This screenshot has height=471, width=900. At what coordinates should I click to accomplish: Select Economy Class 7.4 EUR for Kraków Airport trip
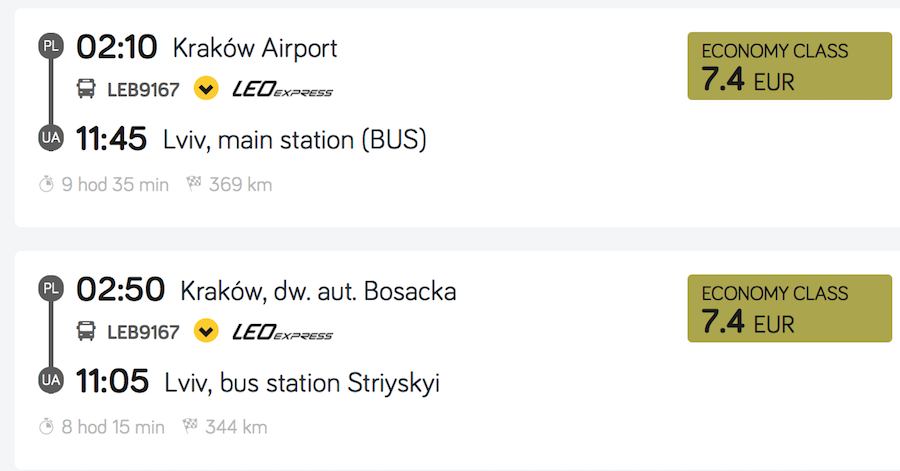789,66
